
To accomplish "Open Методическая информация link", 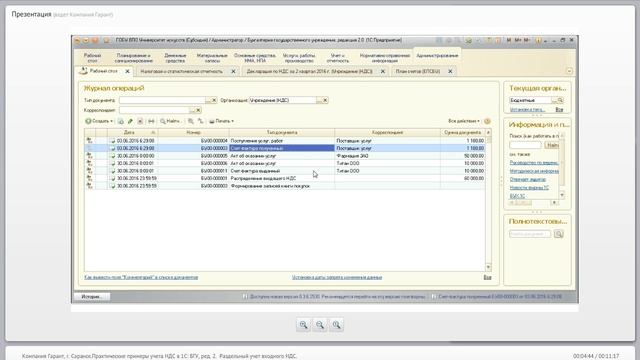I will (534, 171).
